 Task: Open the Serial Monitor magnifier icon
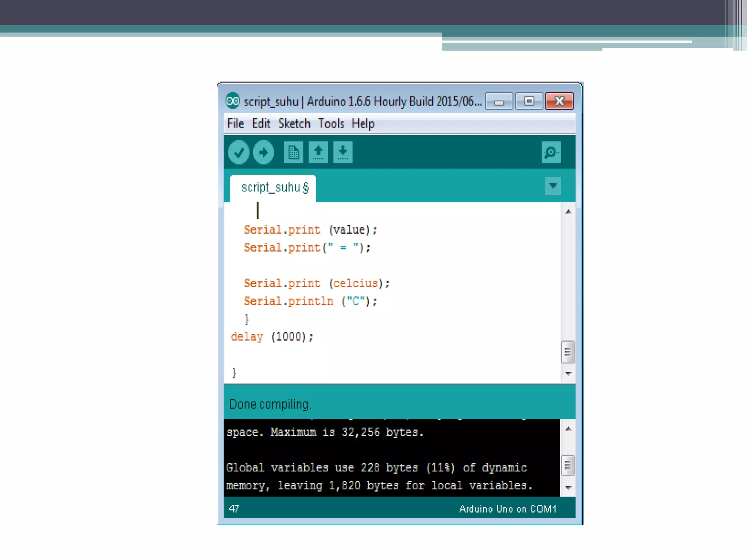tap(551, 152)
